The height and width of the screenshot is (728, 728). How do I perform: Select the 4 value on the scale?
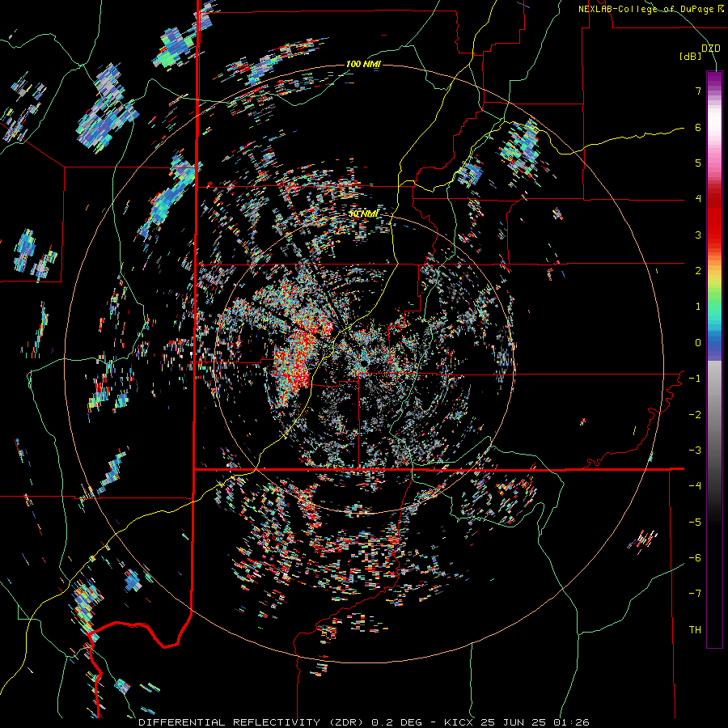point(698,199)
